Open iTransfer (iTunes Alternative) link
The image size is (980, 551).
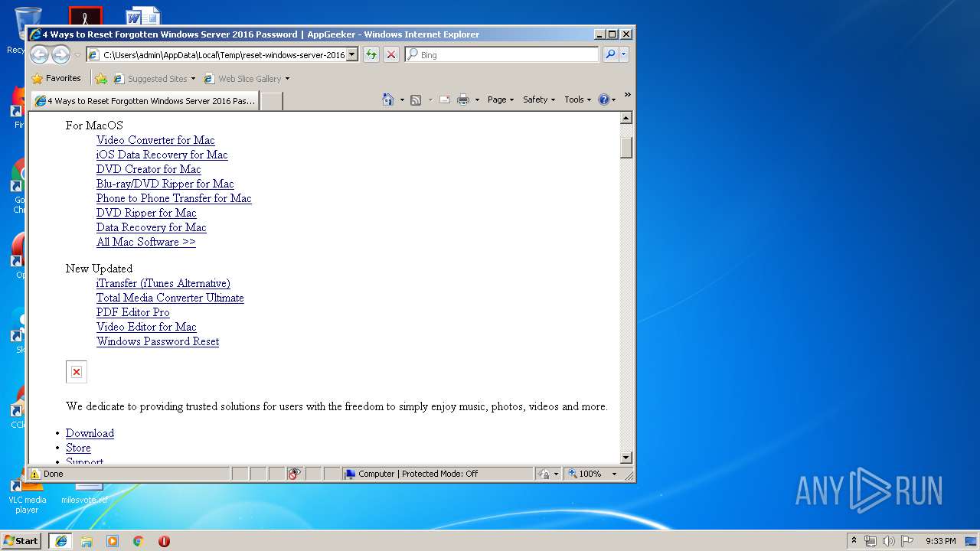click(163, 283)
